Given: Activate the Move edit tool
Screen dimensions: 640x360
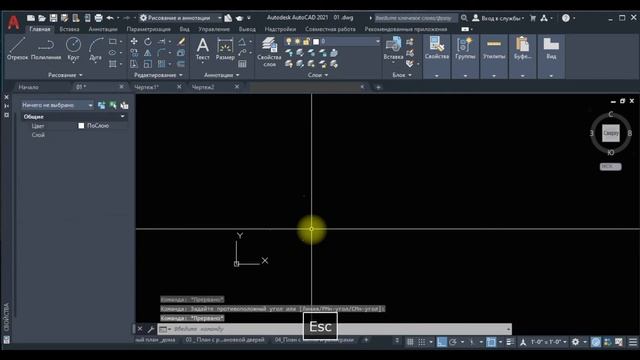Looking at the screenshot, I should click(134, 42).
